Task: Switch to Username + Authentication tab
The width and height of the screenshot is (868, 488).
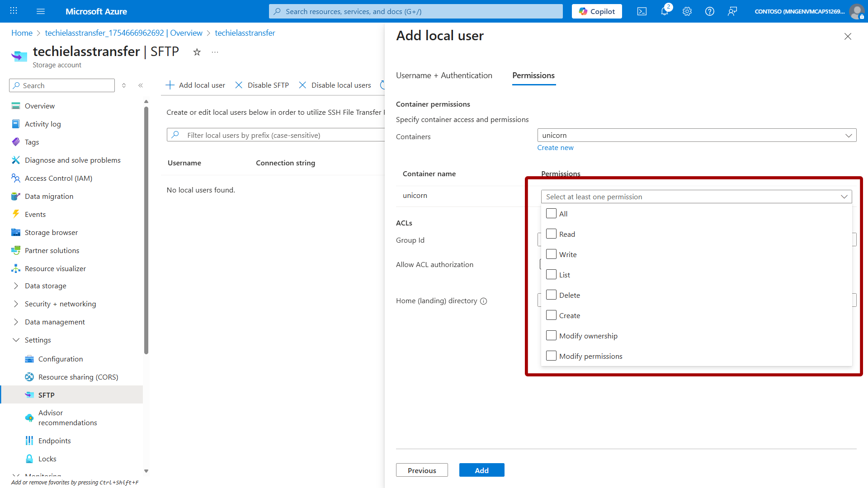Action: (x=444, y=75)
